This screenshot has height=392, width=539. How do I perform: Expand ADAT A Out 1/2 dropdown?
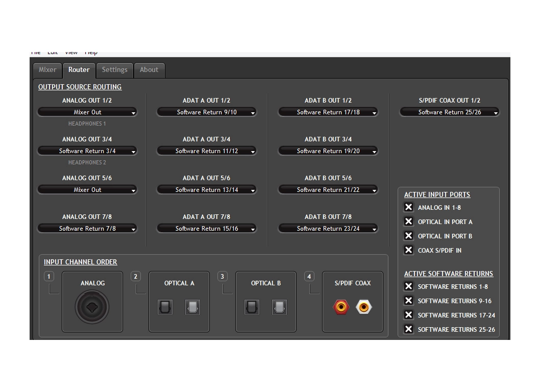click(x=207, y=112)
